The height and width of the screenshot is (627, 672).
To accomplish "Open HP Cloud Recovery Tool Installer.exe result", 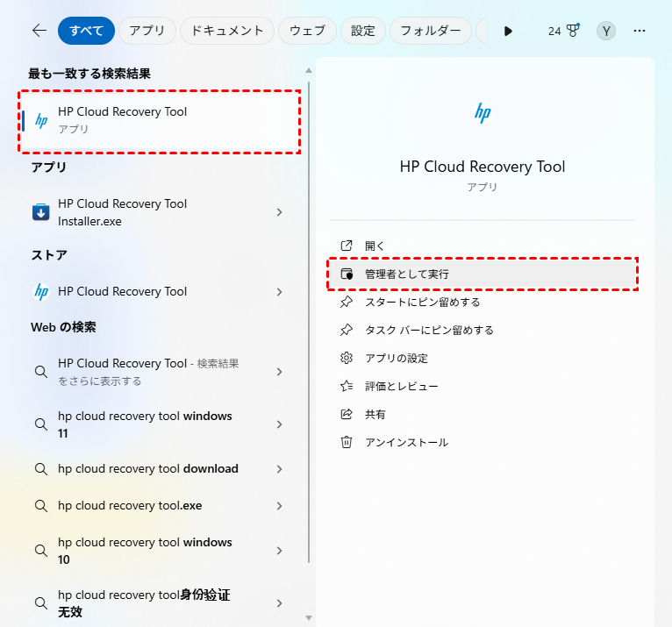I will coord(160,212).
